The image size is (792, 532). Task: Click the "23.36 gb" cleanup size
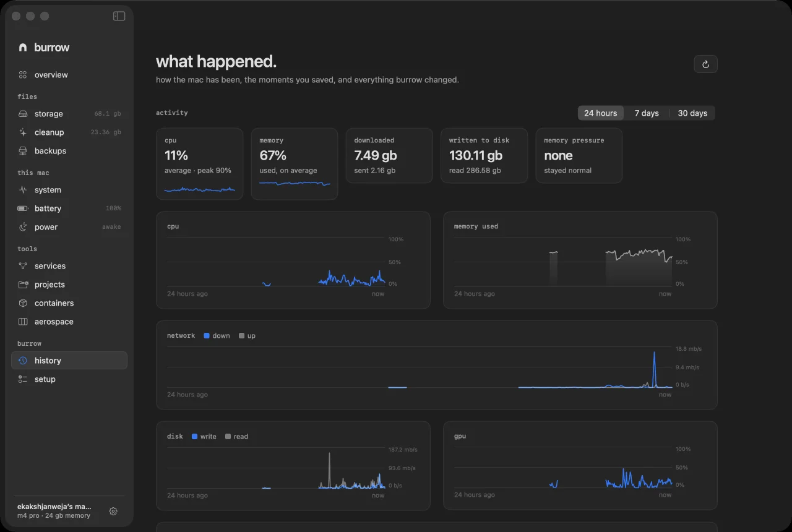[x=106, y=132]
